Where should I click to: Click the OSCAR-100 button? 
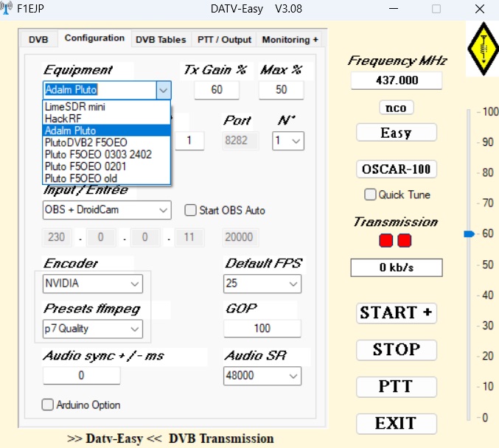[397, 169]
